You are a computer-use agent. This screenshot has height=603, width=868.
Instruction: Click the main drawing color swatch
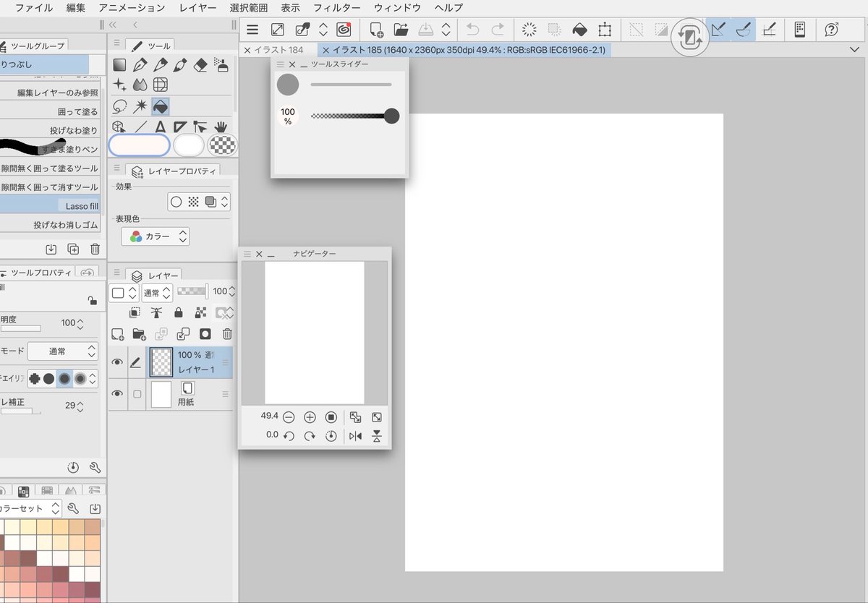pos(140,145)
